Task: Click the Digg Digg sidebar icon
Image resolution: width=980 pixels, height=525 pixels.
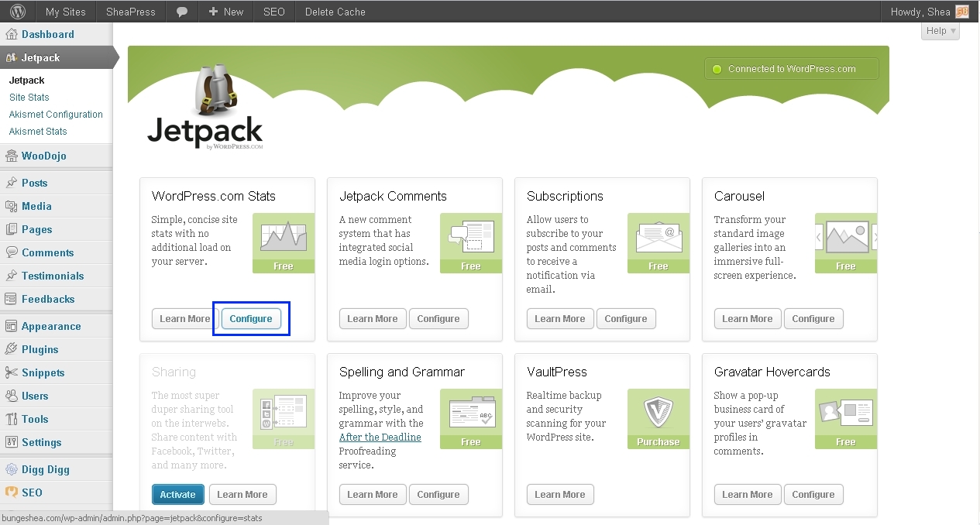Action: pyautogui.click(x=12, y=469)
